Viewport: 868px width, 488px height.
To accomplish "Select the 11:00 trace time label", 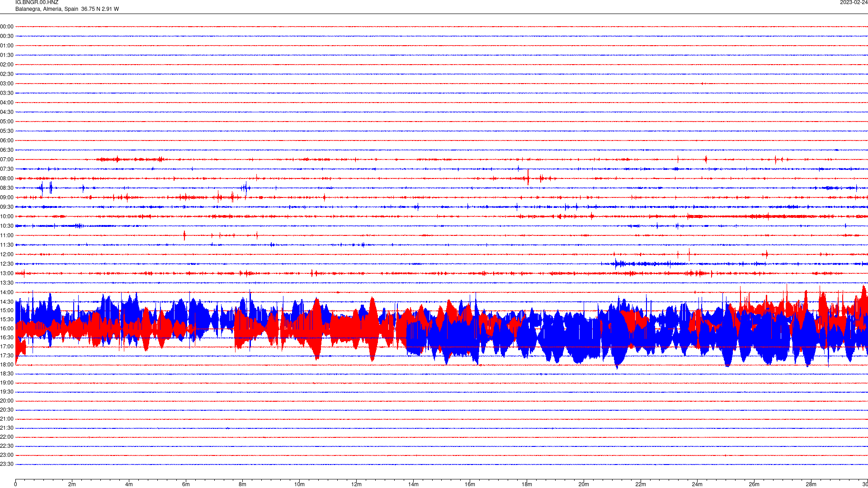I will (x=7, y=235).
